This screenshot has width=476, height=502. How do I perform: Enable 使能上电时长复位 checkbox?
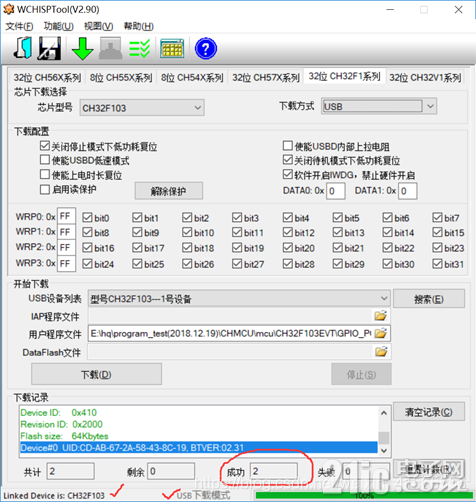click(44, 175)
